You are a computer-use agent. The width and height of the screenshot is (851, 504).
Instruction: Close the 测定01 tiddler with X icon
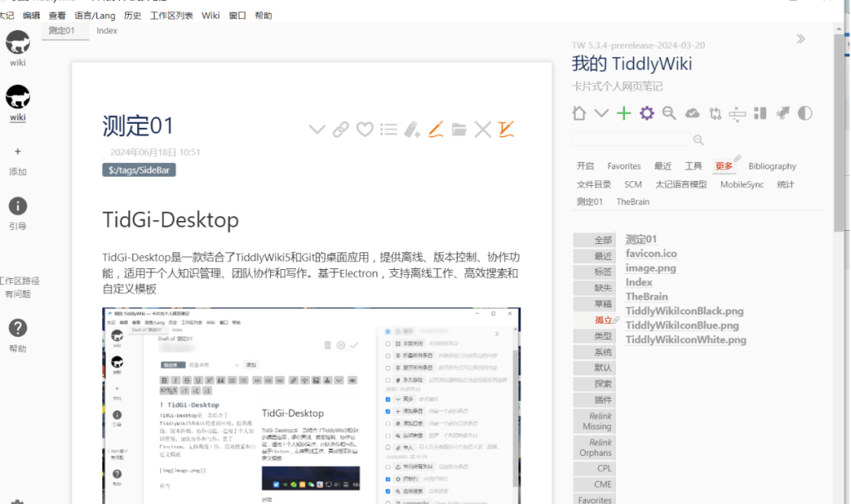pos(483,130)
